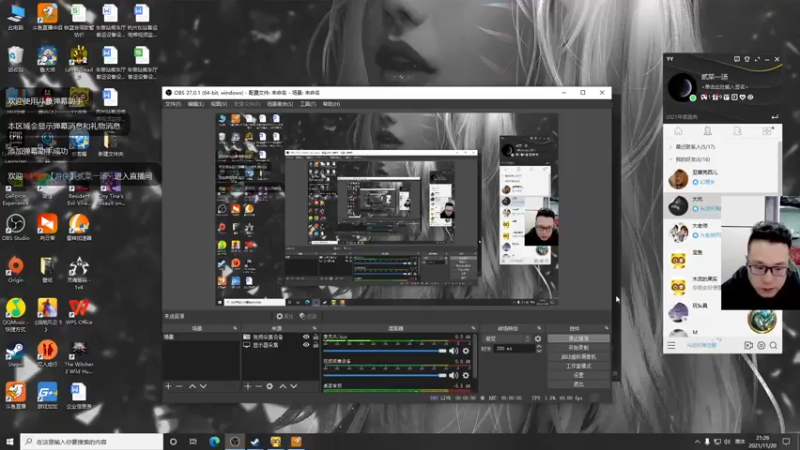Screen dimensions: 800x450
Task: Remove selected scene with minus icon
Action: point(179,386)
